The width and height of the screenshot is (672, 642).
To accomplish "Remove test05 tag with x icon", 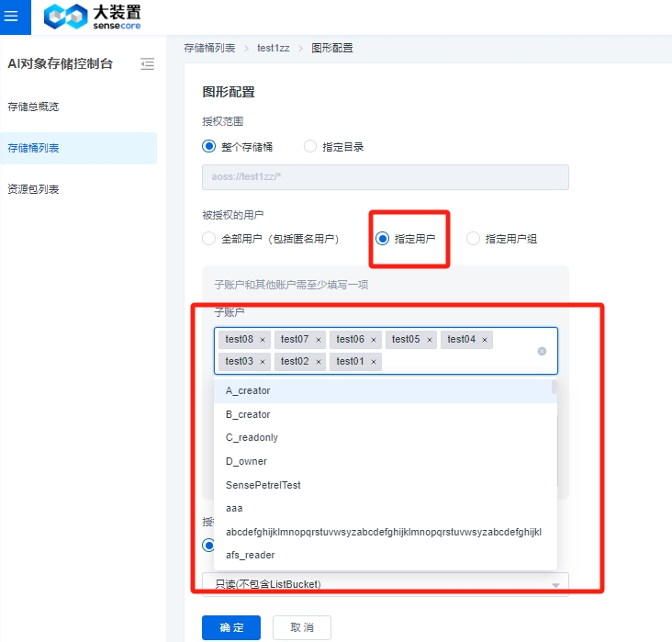I will tap(429, 340).
